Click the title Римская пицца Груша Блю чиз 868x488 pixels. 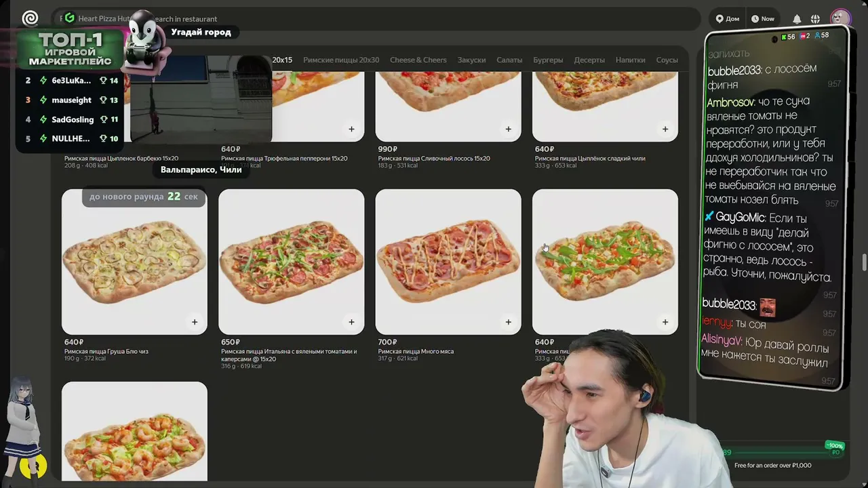coord(106,351)
